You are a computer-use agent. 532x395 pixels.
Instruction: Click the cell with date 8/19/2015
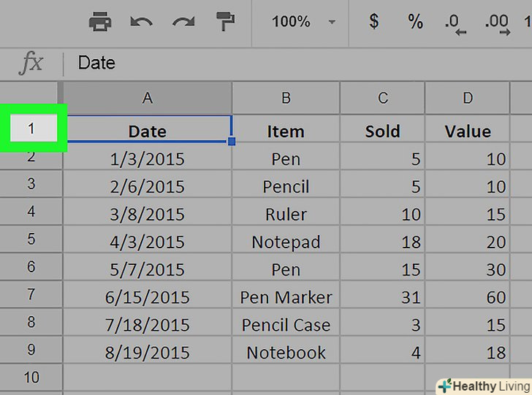coord(148,353)
